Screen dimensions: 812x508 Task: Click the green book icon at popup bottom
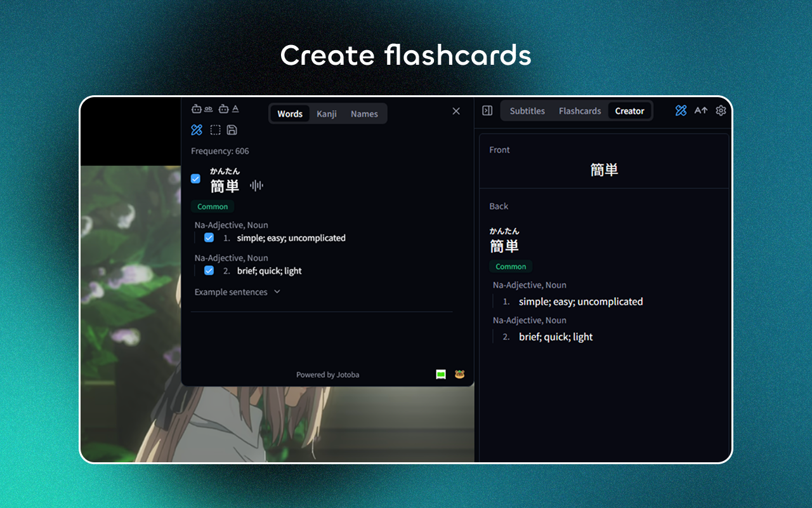coord(441,375)
